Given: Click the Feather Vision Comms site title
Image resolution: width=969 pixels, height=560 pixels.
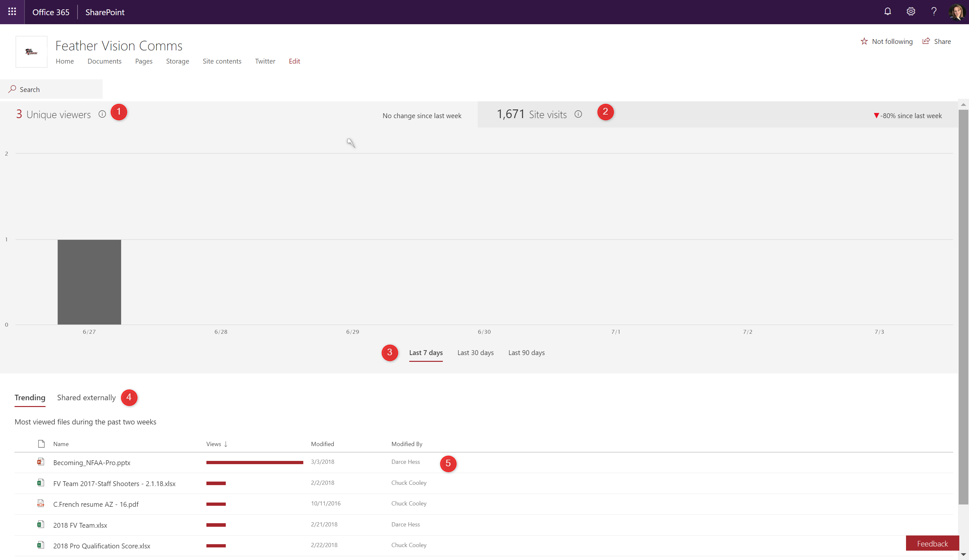Looking at the screenshot, I should [x=119, y=46].
